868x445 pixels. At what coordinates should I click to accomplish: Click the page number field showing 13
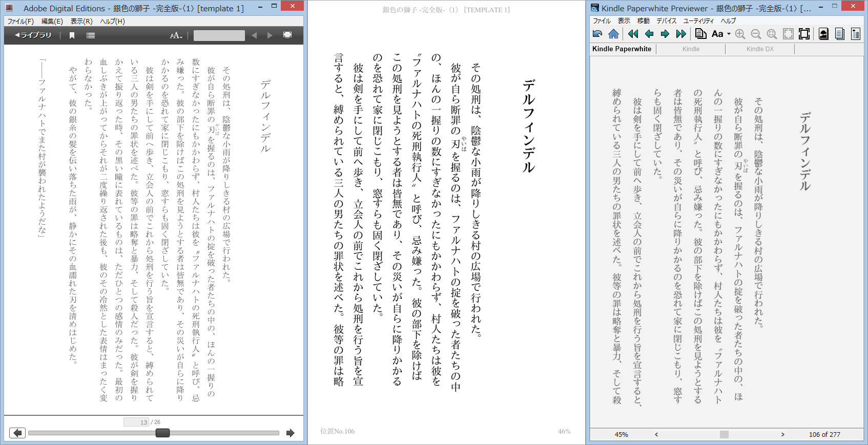click(136, 422)
